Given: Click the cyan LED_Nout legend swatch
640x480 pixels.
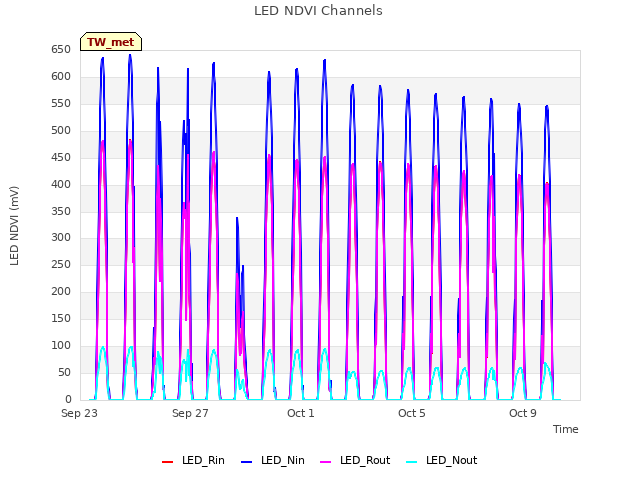Looking at the screenshot, I should [x=412, y=462].
